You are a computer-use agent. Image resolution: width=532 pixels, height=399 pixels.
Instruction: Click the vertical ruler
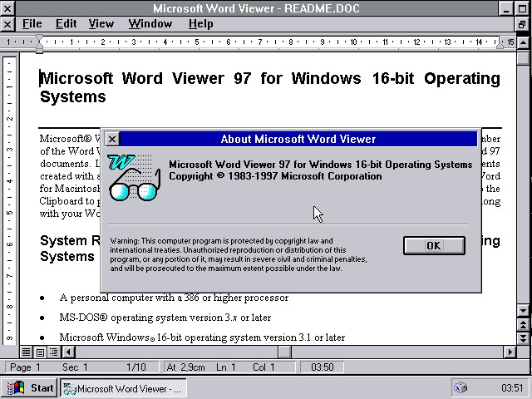pos(9,200)
